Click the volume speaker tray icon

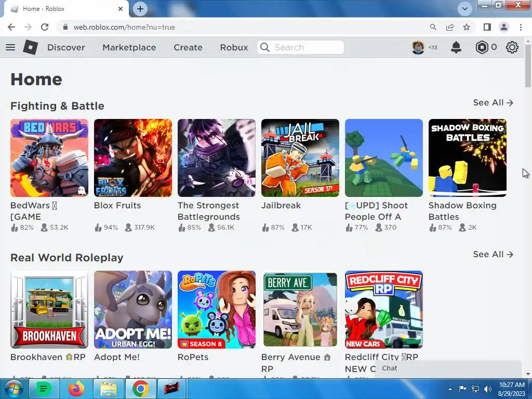click(x=487, y=389)
